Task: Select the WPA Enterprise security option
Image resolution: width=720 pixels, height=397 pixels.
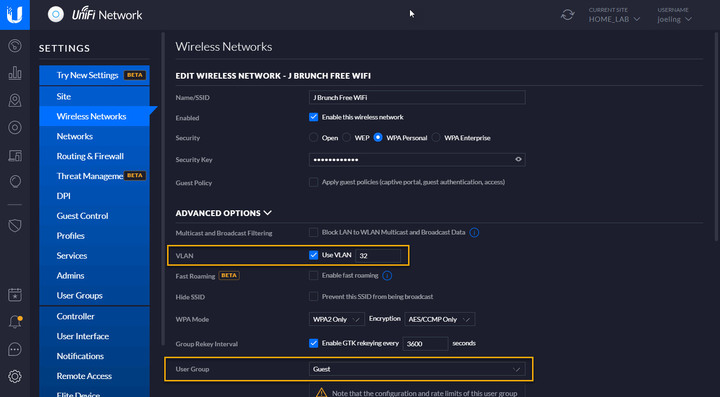Action: point(436,138)
